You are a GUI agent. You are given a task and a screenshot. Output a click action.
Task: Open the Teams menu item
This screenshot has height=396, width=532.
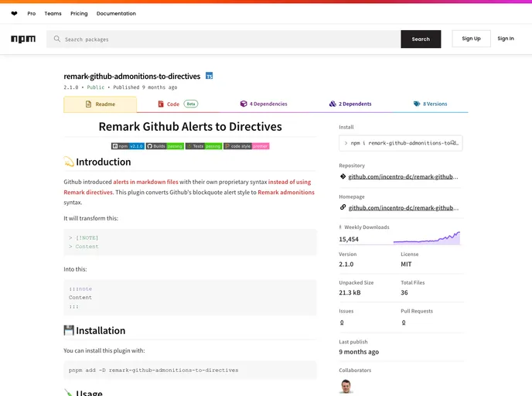53,14
